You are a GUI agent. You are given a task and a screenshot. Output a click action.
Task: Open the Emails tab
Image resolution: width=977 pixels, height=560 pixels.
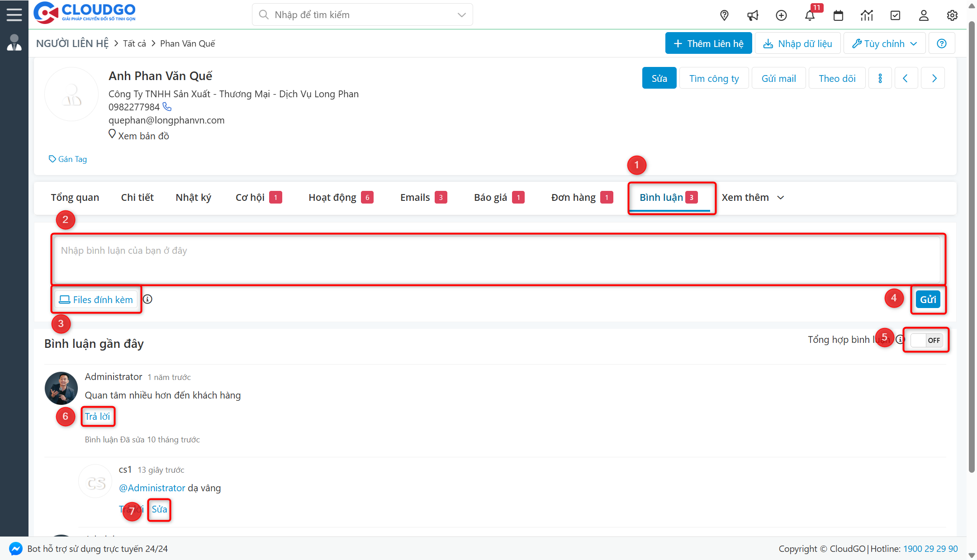tap(415, 197)
